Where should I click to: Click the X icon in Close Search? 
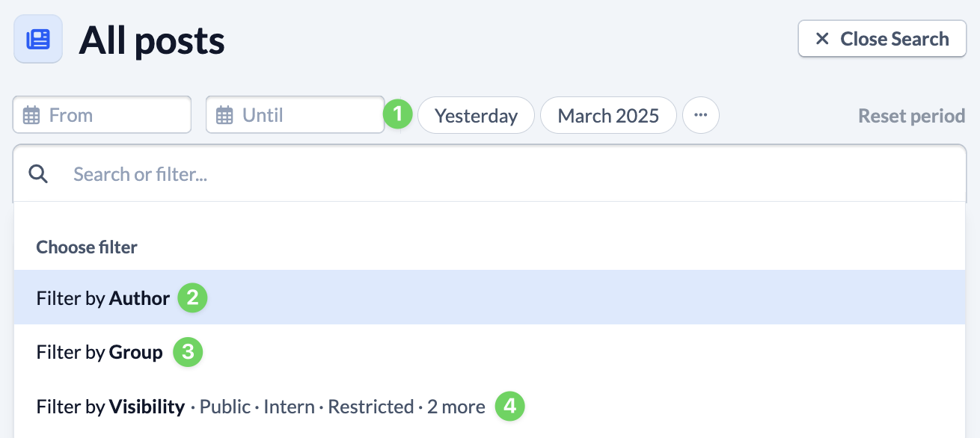822,39
